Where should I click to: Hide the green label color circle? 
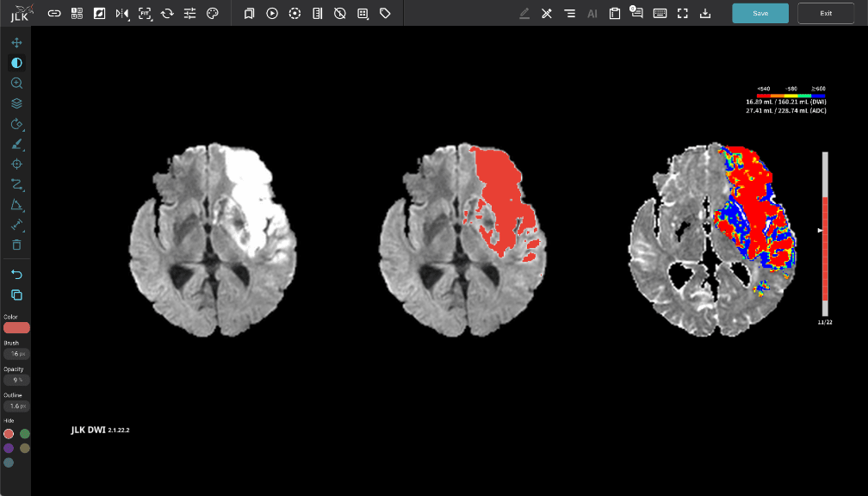click(x=25, y=434)
